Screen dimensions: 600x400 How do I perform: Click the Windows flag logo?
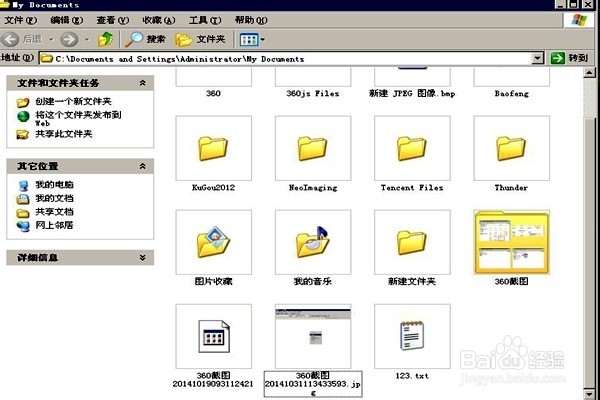(579, 20)
